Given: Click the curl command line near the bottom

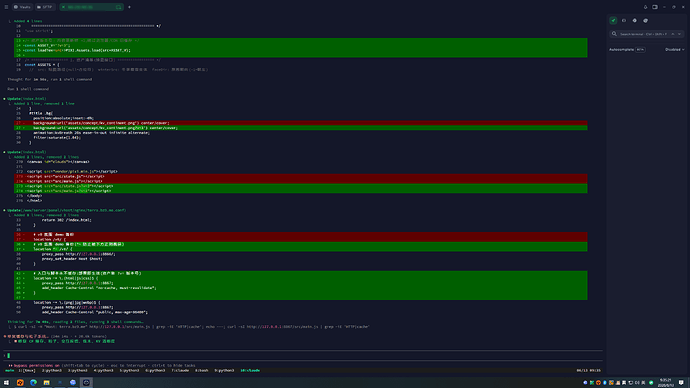Looking at the screenshot, I should (x=191, y=327).
